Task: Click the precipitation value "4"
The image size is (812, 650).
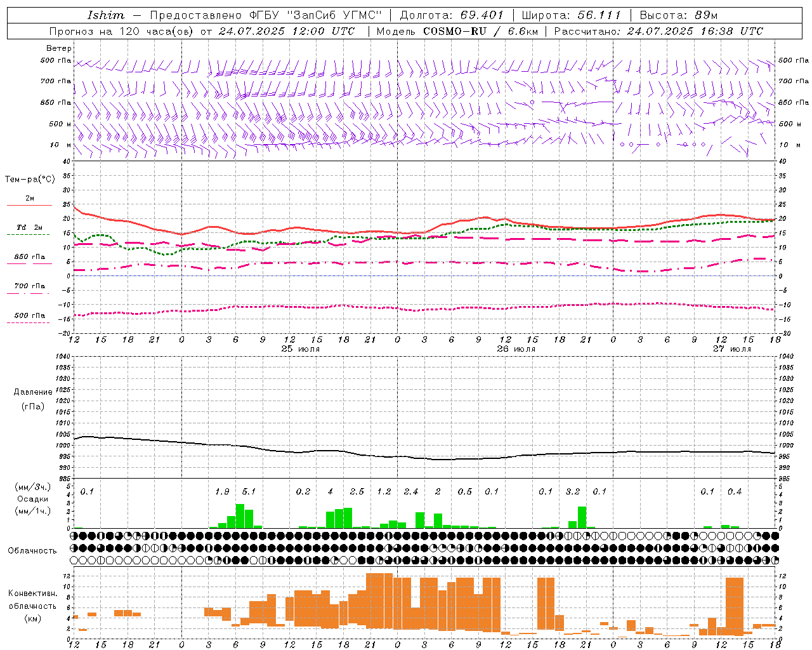Action: (331, 491)
